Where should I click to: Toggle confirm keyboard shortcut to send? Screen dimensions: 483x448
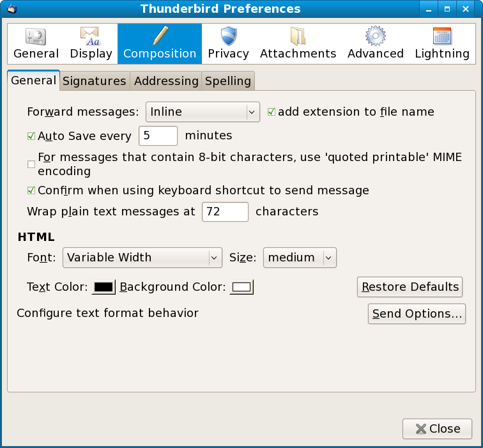coord(31,190)
